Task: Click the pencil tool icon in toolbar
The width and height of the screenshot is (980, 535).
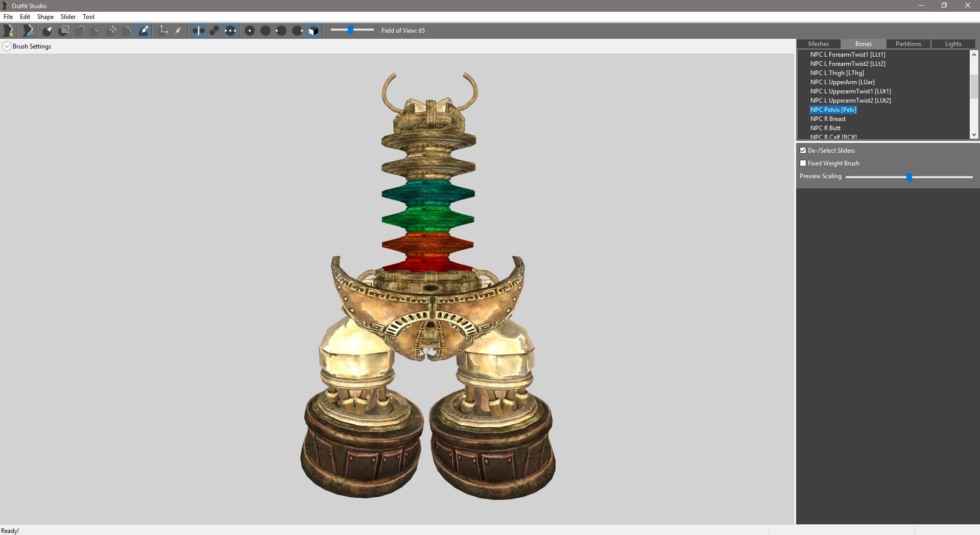Action: coord(178,31)
